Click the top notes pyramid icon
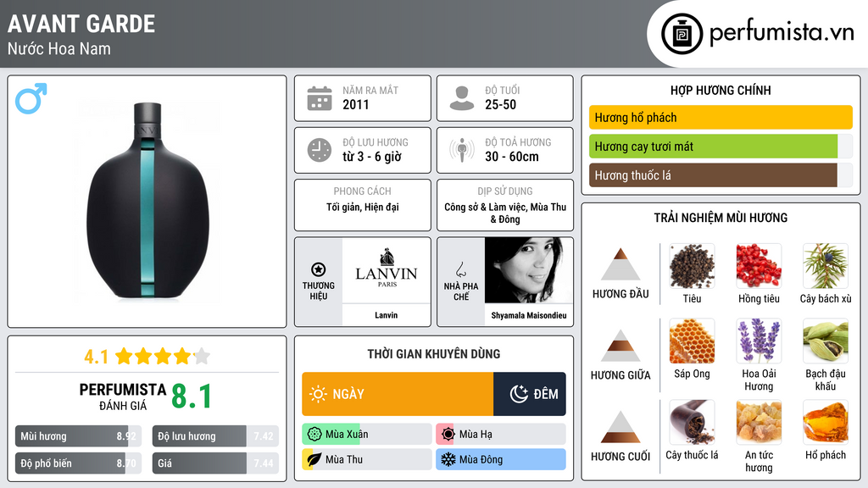Screen dimensions: 868x488 (x=620, y=265)
